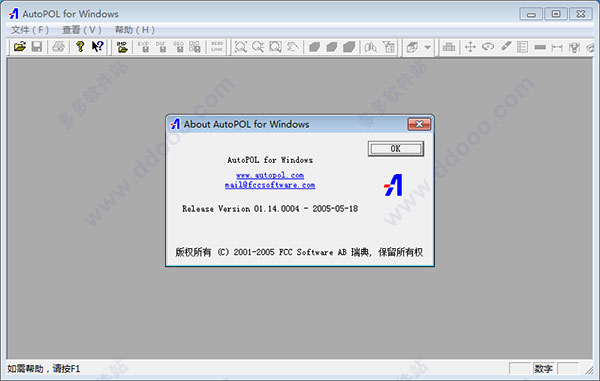Maximize the AutoPOL main window
This screenshot has height=381, width=600.
click(556, 14)
